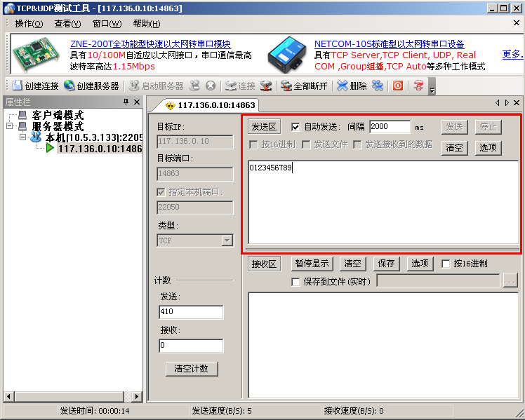Open the NETCOM-10S product link
This screenshot has height=420, width=525.
pyautogui.click(x=389, y=43)
